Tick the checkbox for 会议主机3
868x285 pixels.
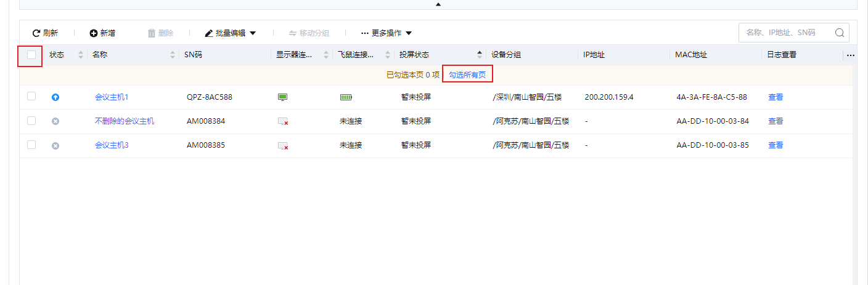[31, 145]
